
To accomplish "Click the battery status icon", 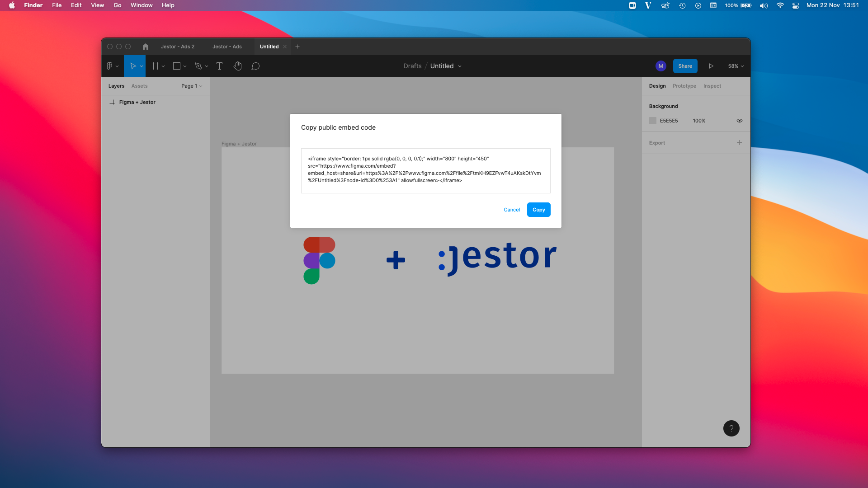I will click(x=746, y=5).
